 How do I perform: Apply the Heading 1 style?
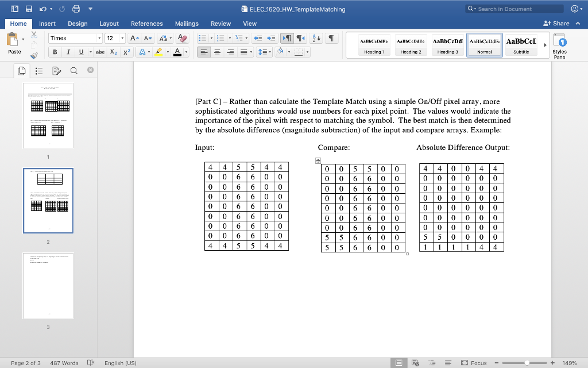click(x=374, y=45)
